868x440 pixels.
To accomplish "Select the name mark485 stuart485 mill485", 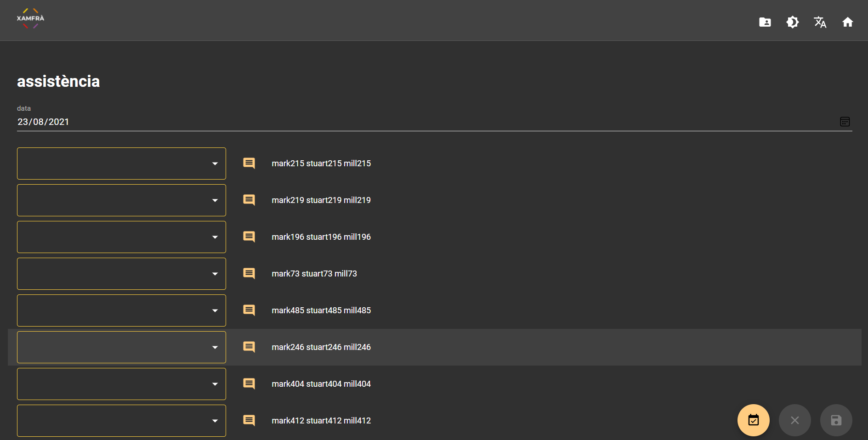I will tap(321, 310).
